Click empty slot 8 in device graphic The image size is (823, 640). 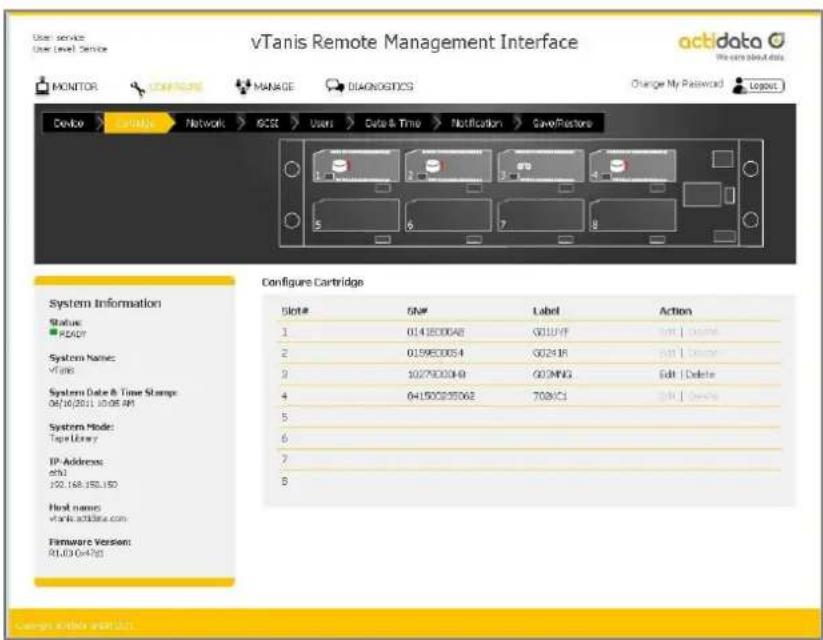click(633, 215)
